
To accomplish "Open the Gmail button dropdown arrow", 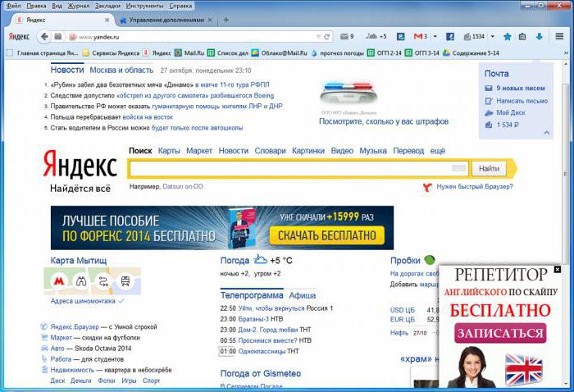I will coord(435,36).
